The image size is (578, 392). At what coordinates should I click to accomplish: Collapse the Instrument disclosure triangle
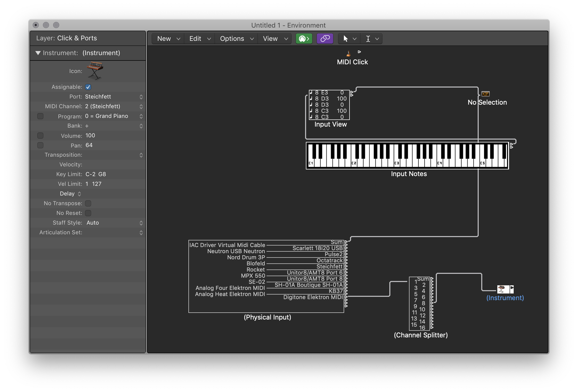38,53
